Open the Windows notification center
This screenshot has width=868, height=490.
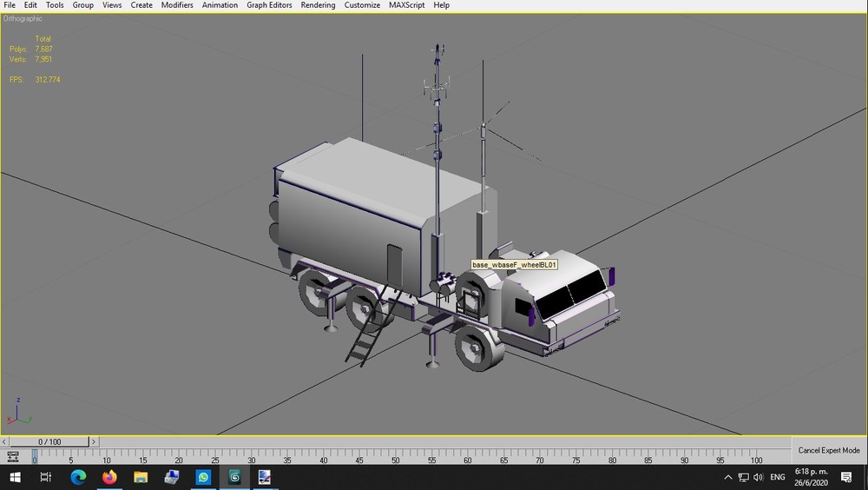845,477
